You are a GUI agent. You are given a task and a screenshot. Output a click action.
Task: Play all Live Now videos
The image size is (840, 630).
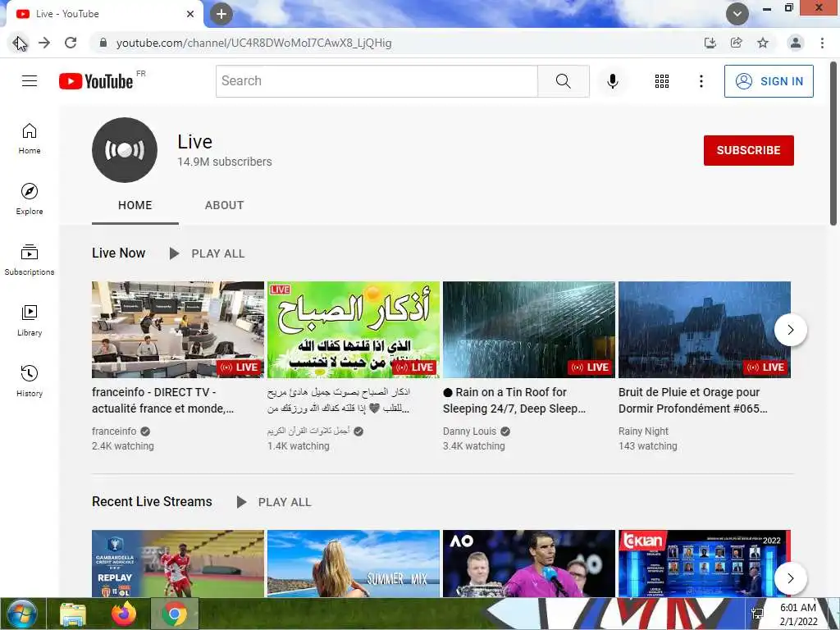click(x=208, y=253)
